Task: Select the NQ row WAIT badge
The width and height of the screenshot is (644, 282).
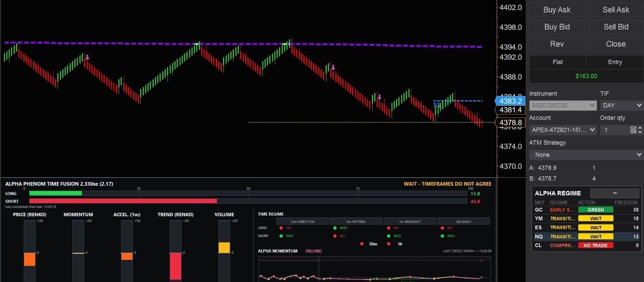Action: pyautogui.click(x=596, y=236)
